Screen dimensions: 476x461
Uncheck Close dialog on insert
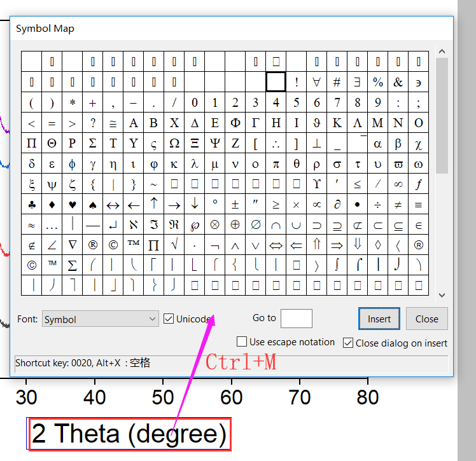click(348, 343)
